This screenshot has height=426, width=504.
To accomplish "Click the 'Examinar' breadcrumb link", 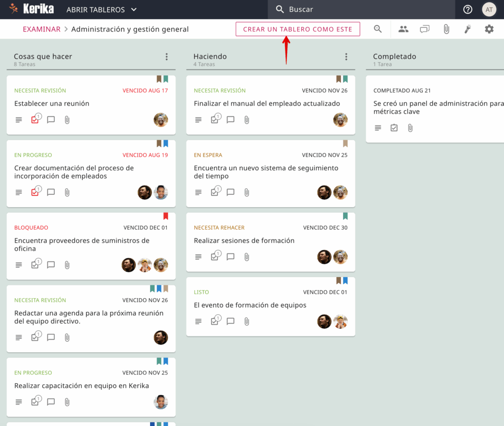I will (x=41, y=29).
